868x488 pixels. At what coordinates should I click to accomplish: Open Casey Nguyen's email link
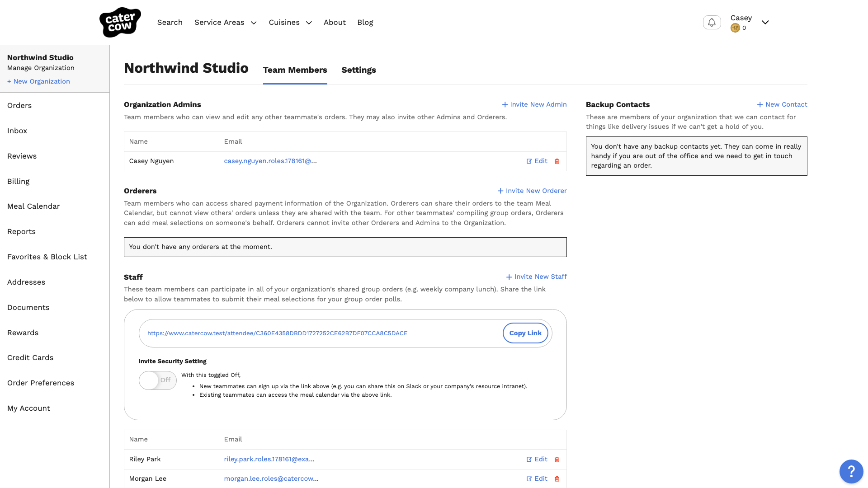coord(270,161)
